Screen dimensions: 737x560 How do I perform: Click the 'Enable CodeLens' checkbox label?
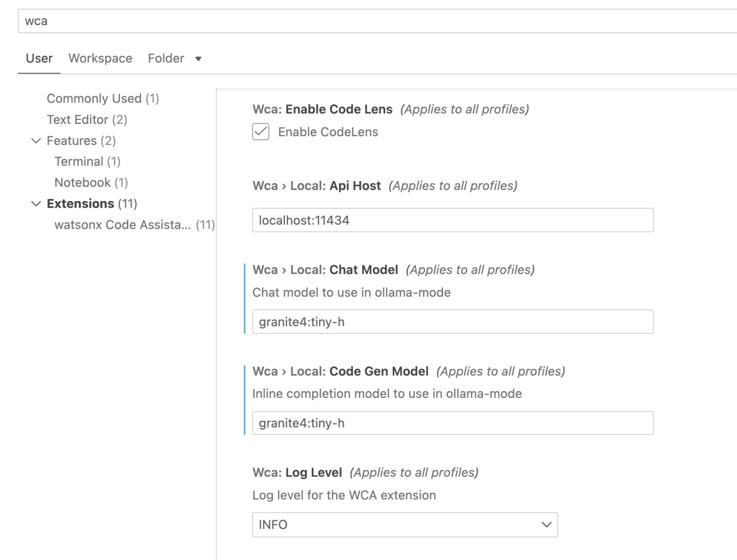coord(328,132)
